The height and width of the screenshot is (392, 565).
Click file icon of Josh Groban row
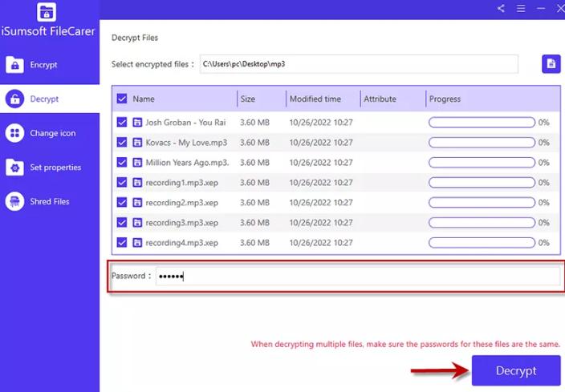137,123
